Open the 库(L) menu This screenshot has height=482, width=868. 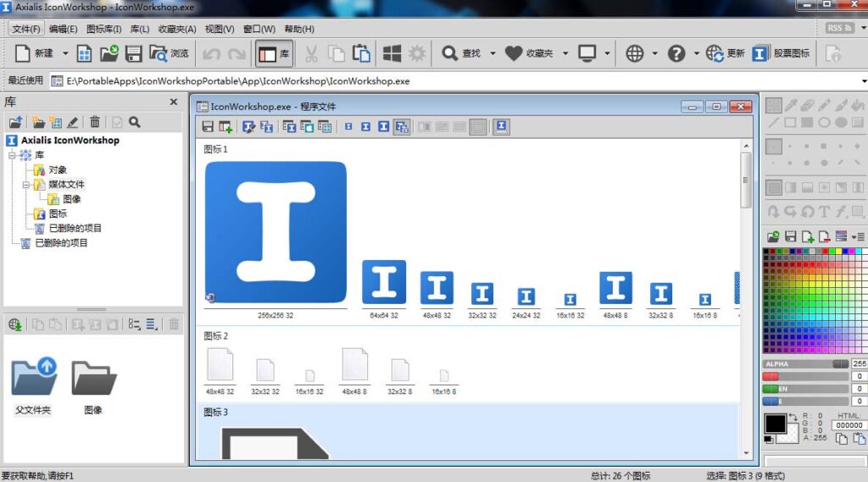coord(140,29)
